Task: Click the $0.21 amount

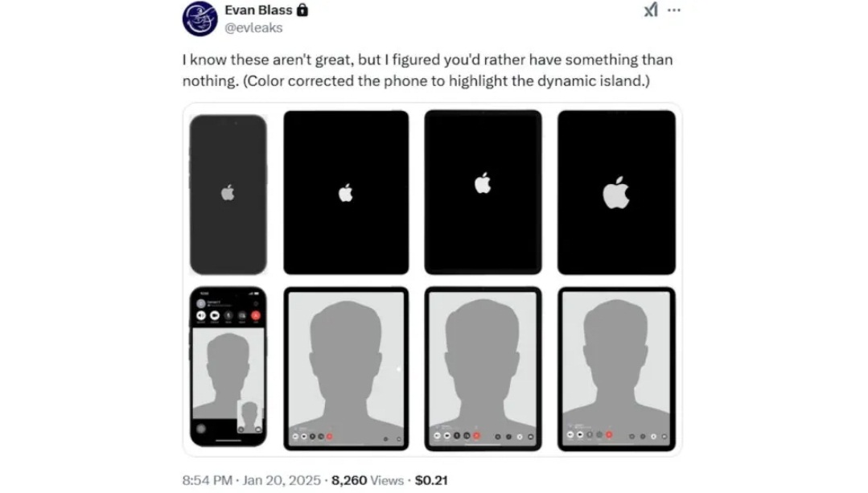Action: 430,480
